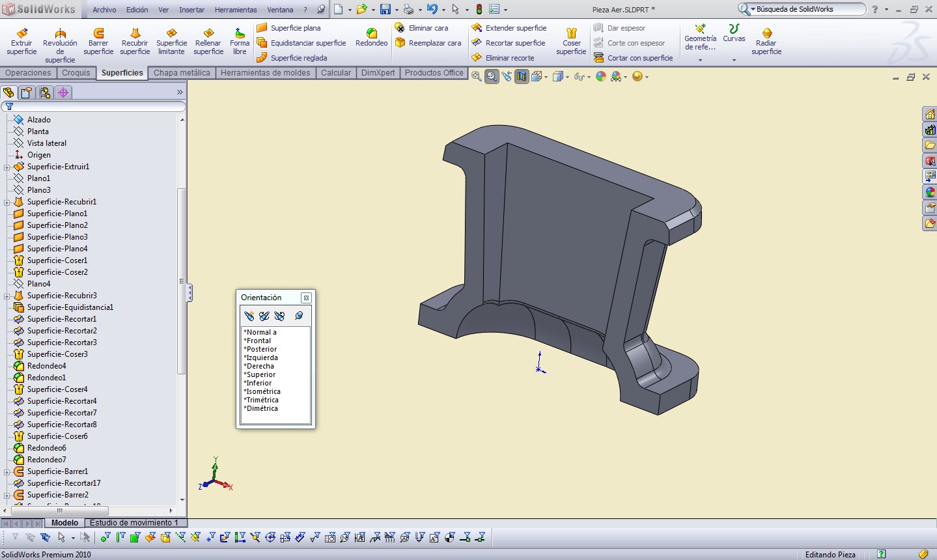Select Superficie-Coser3 in the feature tree

point(57,354)
